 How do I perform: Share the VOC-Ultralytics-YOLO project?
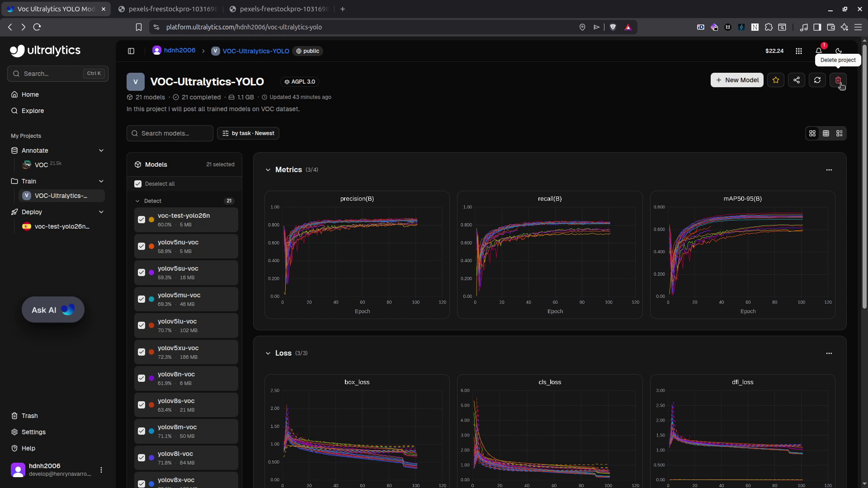click(797, 80)
